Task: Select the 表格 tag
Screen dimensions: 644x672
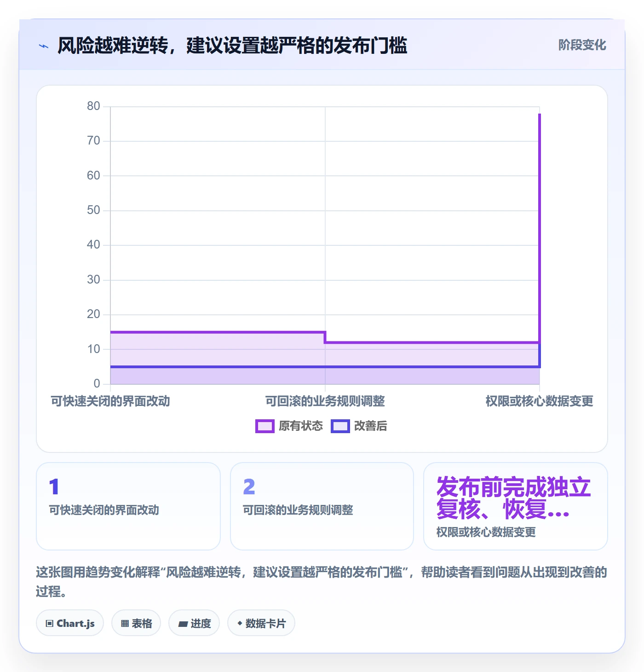Action: 136,623
